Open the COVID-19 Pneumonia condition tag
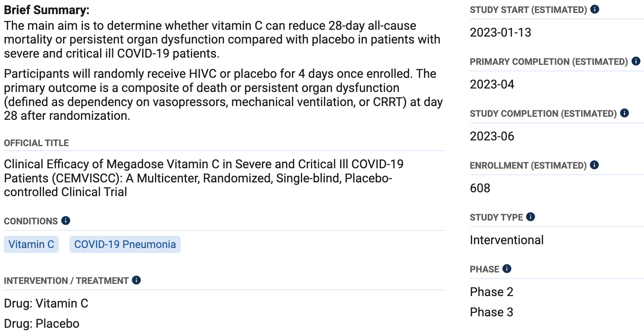The height and width of the screenshot is (335, 644). [125, 244]
